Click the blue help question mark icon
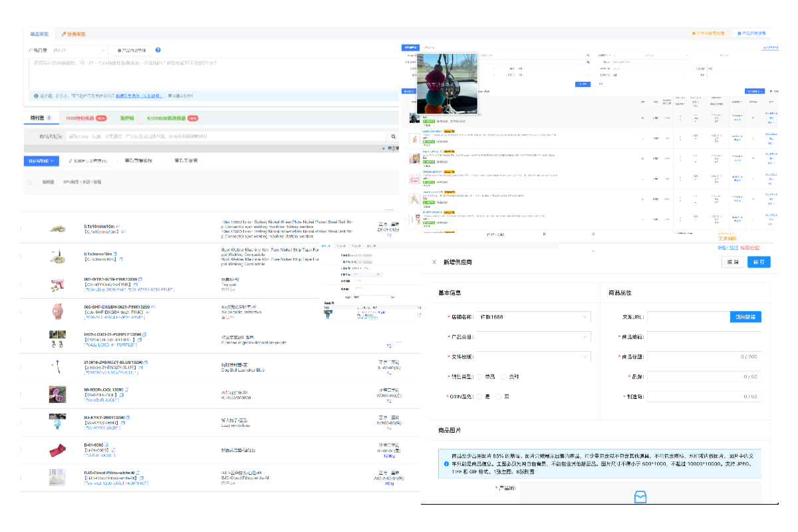The width and height of the screenshot is (798, 532). pyautogui.click(x=158, y=50)
